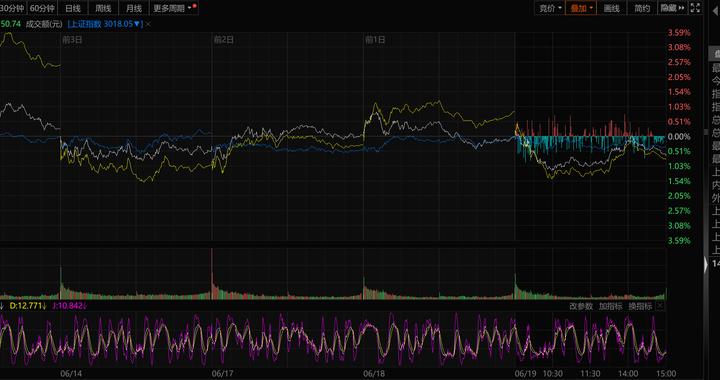720x380 pixels.
Task: Click the green 3.59% axis label
Action: (x=680, y=240)
